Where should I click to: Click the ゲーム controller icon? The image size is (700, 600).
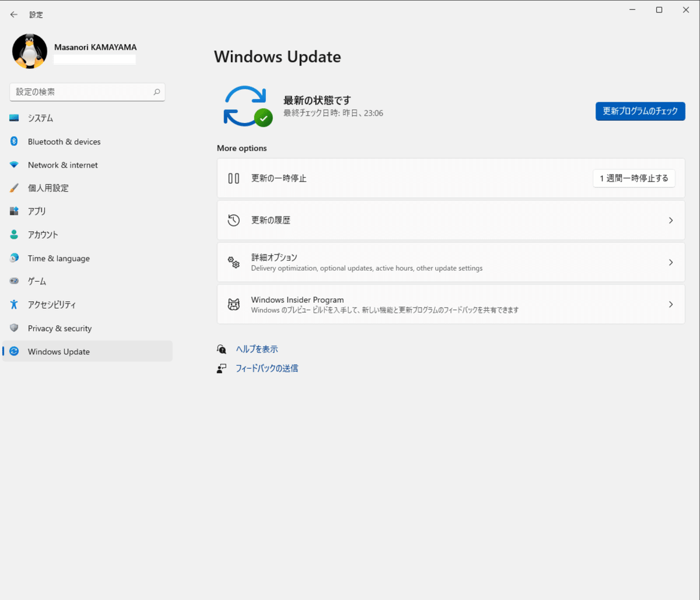(x=15, y=281)
